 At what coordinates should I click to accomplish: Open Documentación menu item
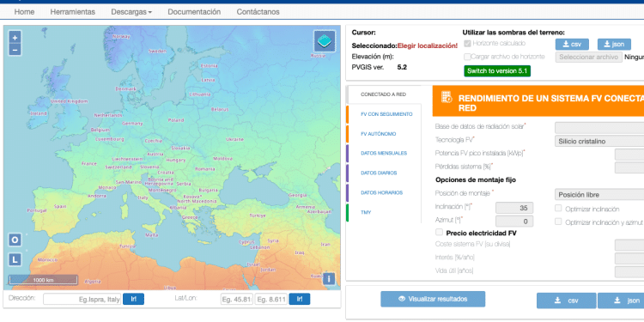click(x=194, y=12)
